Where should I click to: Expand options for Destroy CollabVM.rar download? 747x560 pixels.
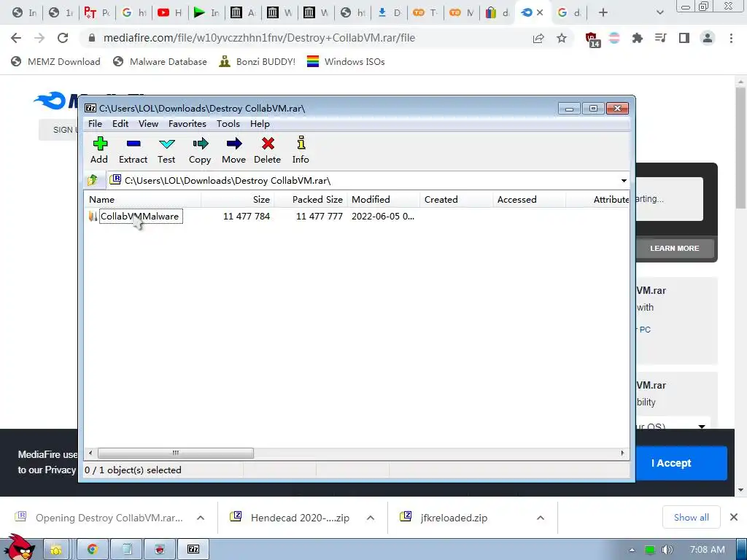click(201, 518)
